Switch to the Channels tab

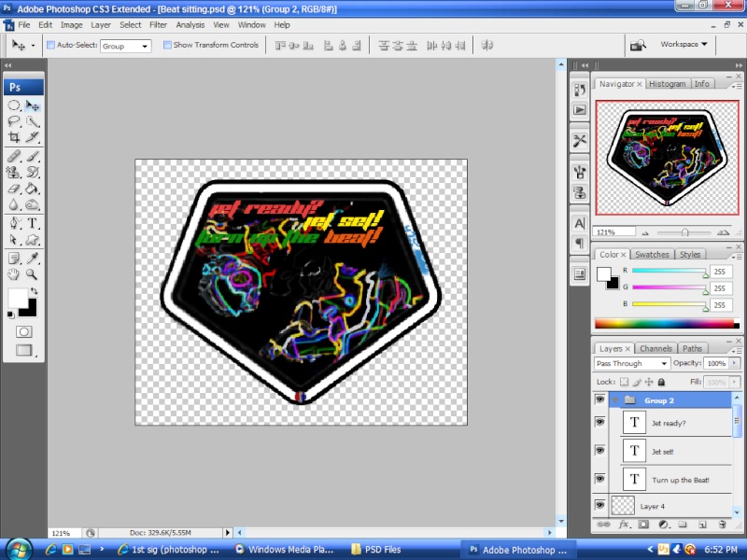655,348
